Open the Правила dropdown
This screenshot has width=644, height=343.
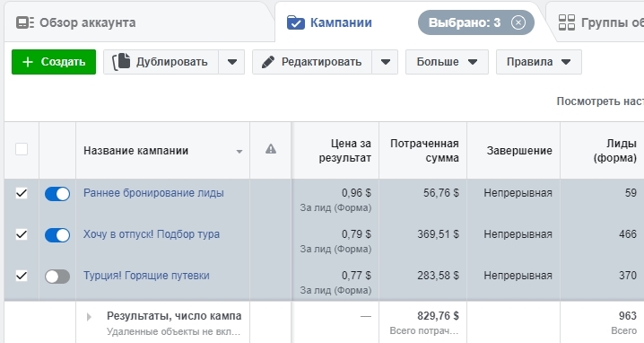pyautogui.click(x=539, y=62)
